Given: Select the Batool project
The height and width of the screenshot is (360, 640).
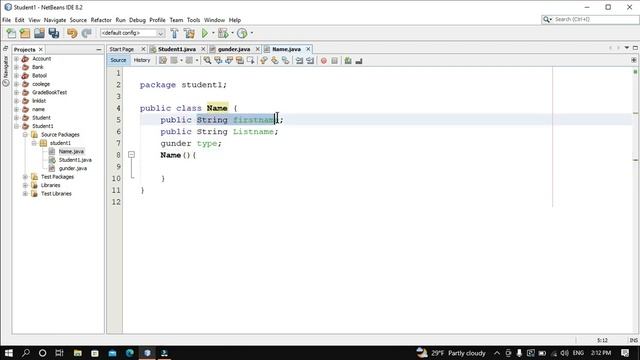Looking at the screenshot, I should [39, 76].
